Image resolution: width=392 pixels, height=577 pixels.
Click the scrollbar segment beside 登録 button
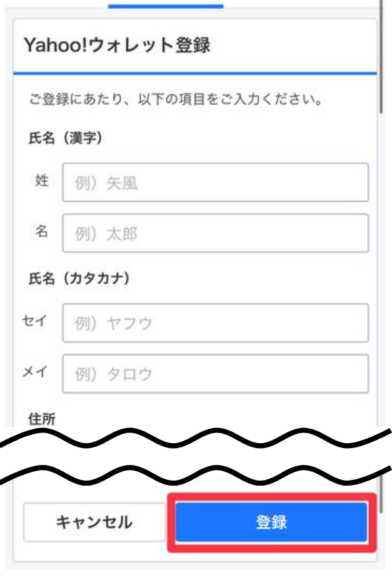[382, 501]
